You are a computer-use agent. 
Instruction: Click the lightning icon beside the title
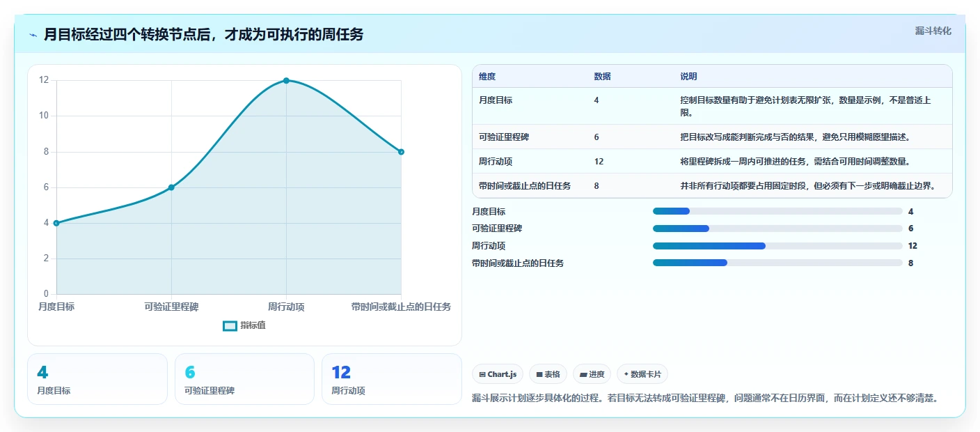pyautogui.click(x=33, y=35)
